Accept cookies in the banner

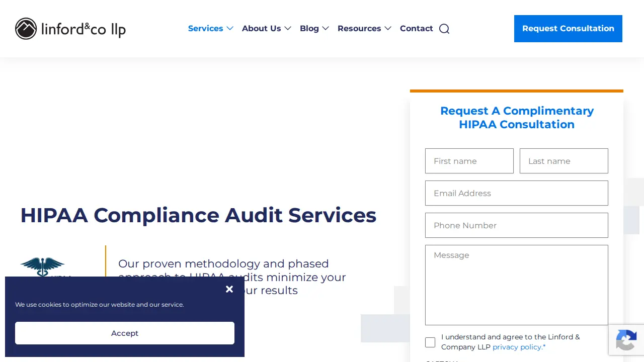125,333
